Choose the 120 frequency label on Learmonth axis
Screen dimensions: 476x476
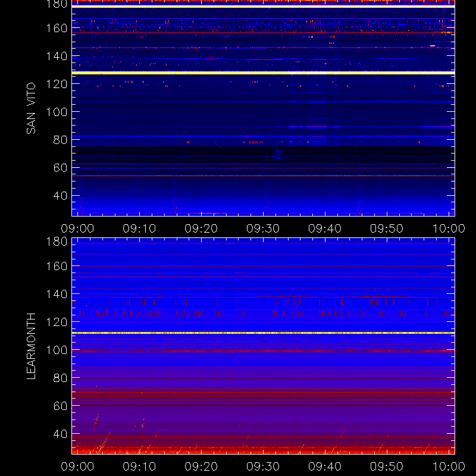point(57,322)
